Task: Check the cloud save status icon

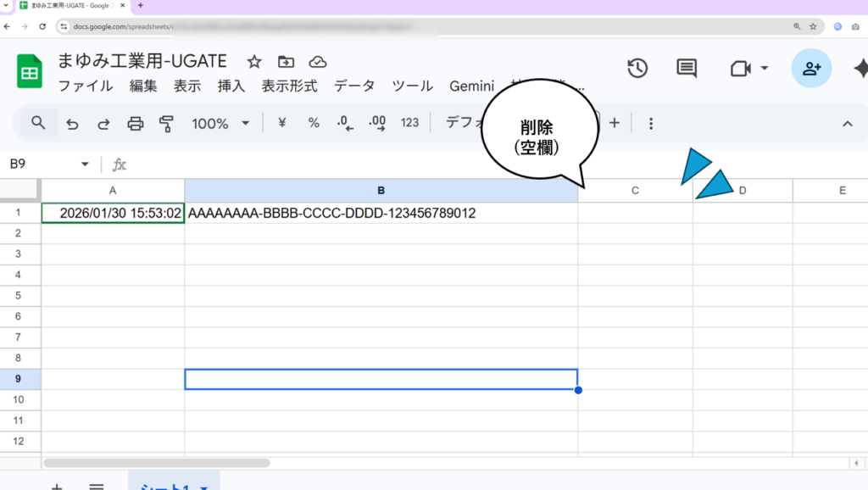Action: point(318,62)
